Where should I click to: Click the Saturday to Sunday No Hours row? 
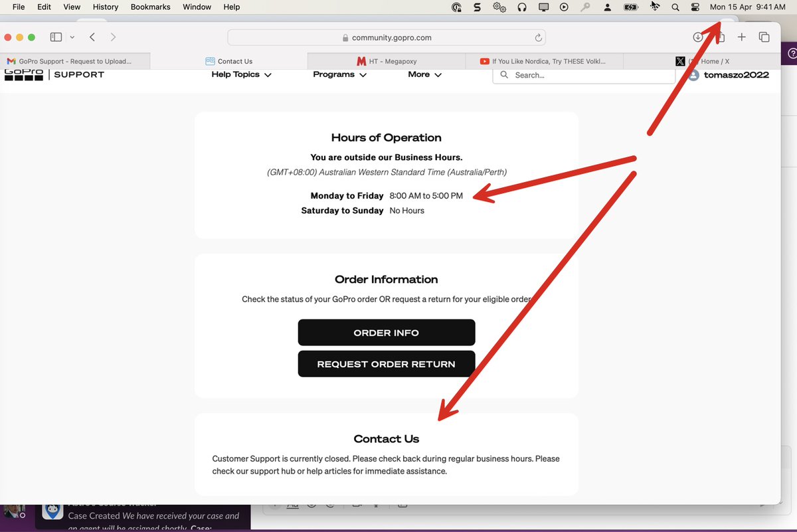[x=363, y=211]
